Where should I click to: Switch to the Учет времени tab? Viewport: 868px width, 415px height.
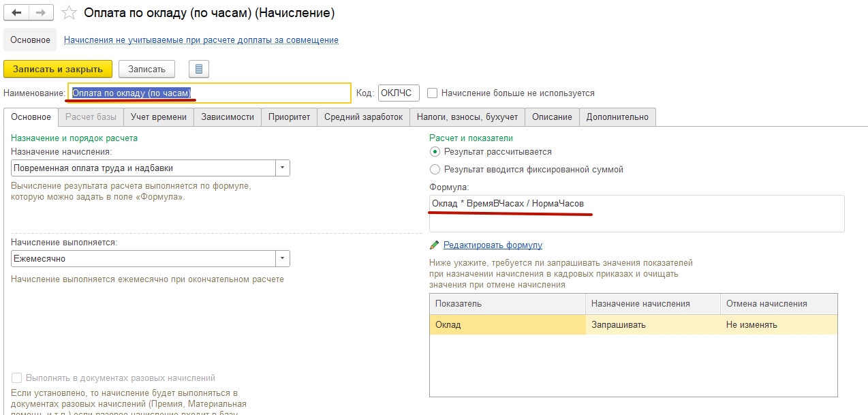coord(158,117)
